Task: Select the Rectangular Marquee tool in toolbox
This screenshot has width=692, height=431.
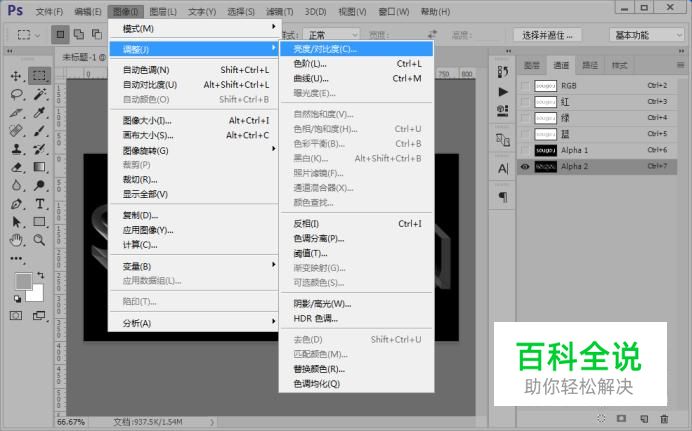Action: point(39,75)
